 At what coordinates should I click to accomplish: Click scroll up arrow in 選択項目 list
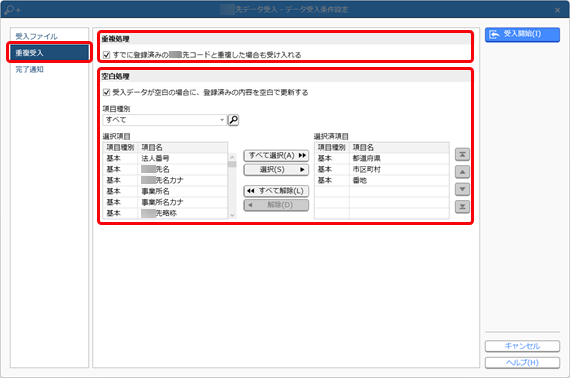[x=232, y=157]
